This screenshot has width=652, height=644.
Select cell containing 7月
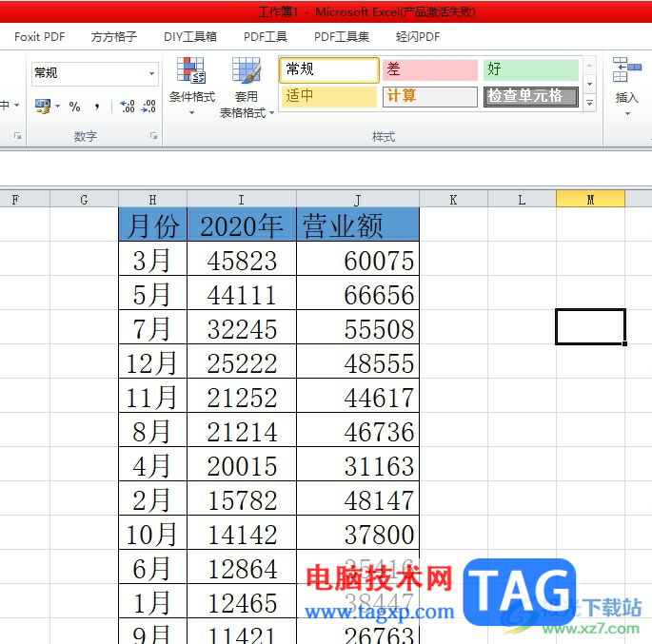[x=152, y=327]
